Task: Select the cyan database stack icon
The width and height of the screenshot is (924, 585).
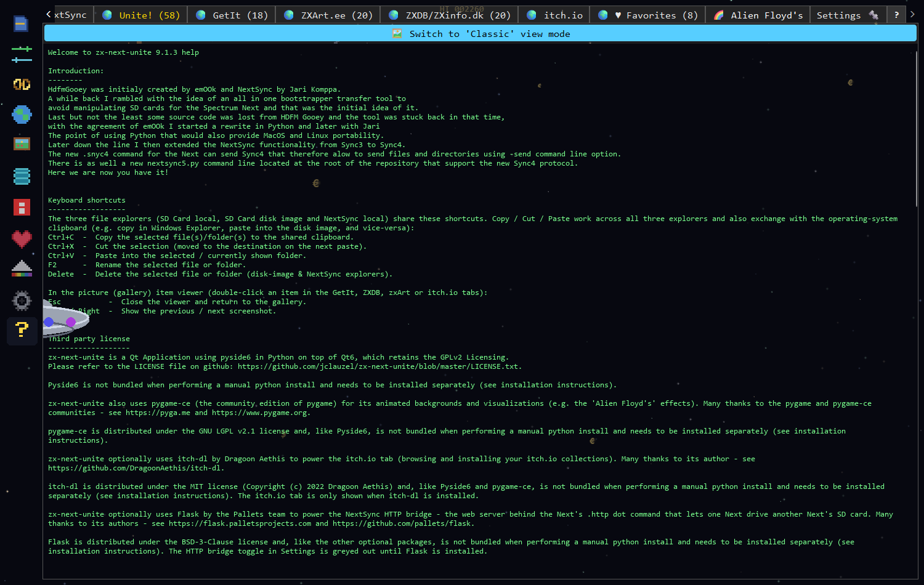Action: click(x=22, y=176)
